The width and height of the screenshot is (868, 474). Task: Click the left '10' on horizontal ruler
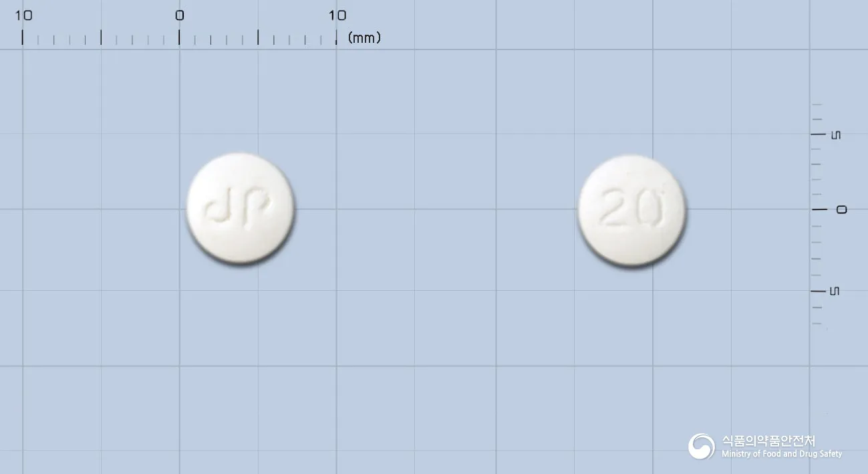(23, 15)
